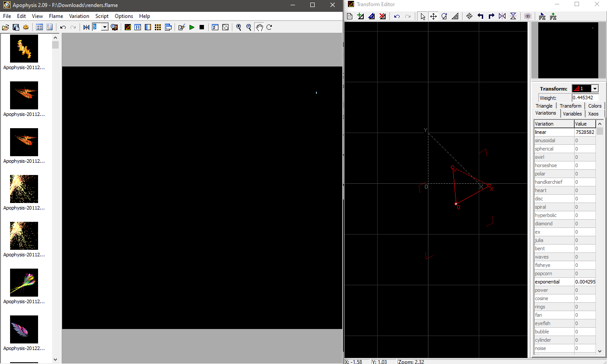This screenshot has height=364, width=607.
Task: Open the script editor pencil icon
Action: point(182,27)
